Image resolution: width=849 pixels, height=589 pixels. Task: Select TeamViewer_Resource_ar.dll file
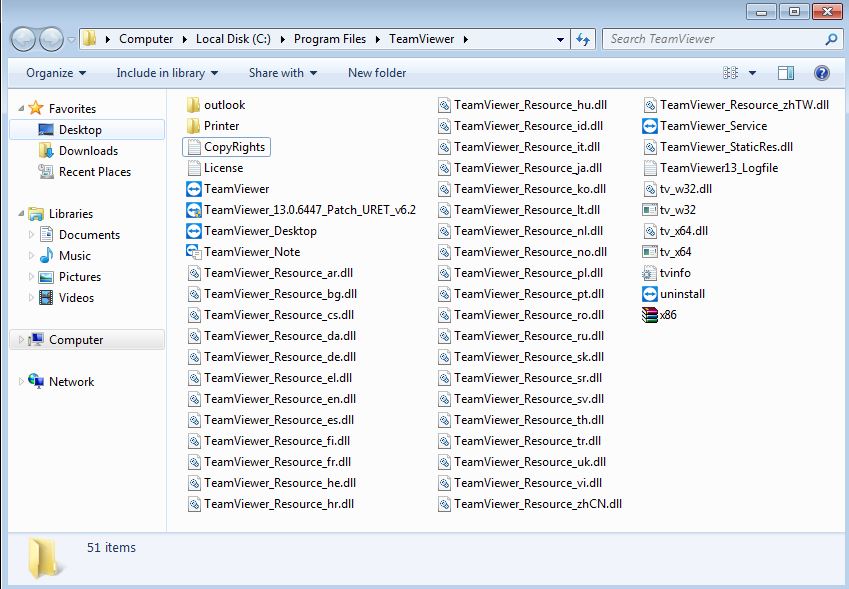tap(270, 273)
